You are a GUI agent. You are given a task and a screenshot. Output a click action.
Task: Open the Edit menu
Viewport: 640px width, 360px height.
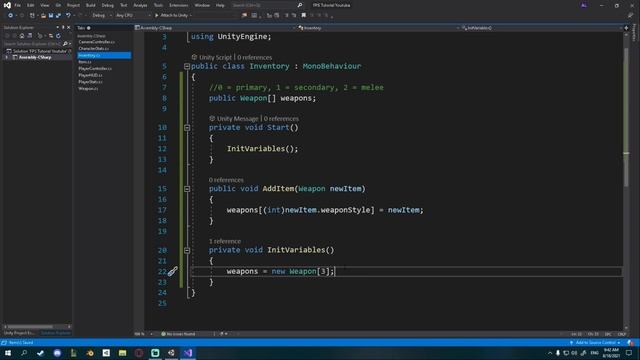(x=31, y=5)
